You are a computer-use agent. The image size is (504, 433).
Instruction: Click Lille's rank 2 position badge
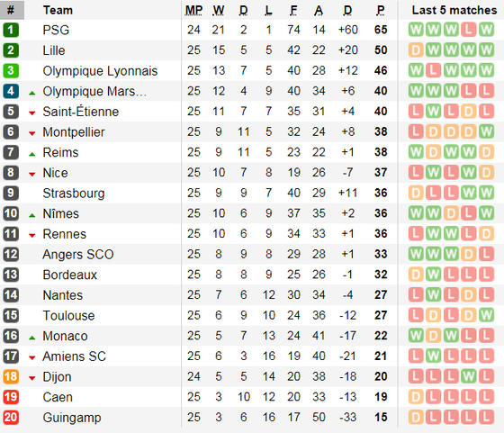(x=11, y=50)
